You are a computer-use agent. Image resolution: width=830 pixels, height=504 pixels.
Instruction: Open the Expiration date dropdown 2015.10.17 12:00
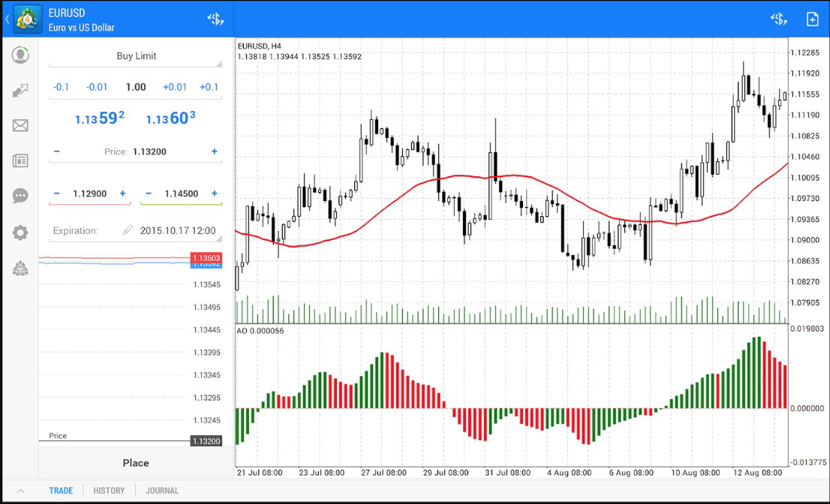click(x=178, y=230)
